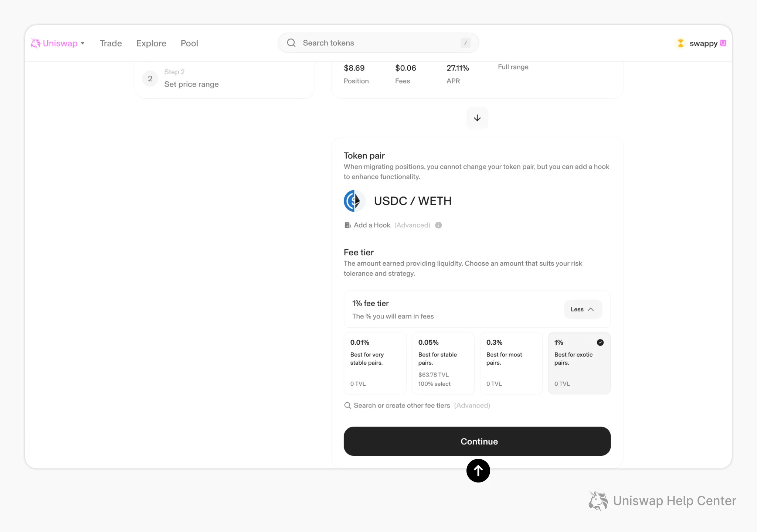
Task: Click the black up-arrow circle at the bottom
Action: point(478,471)
